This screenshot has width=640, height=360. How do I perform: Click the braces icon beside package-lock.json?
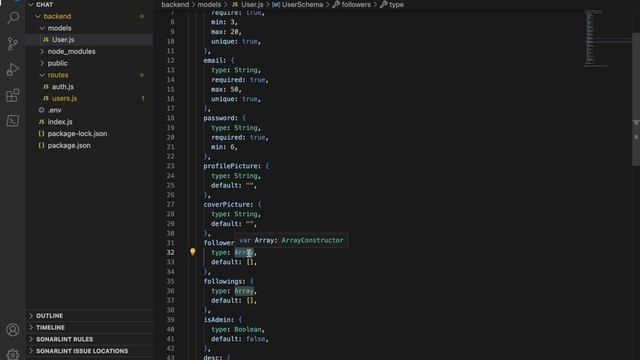point(41,133)
